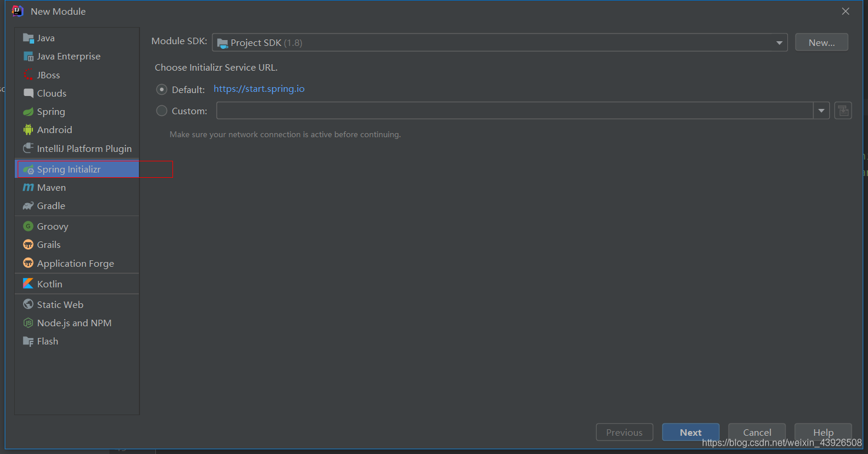Click the green Groovy icon
The width and height of the screenshot is (868, 454).
(x=28, y=226)
